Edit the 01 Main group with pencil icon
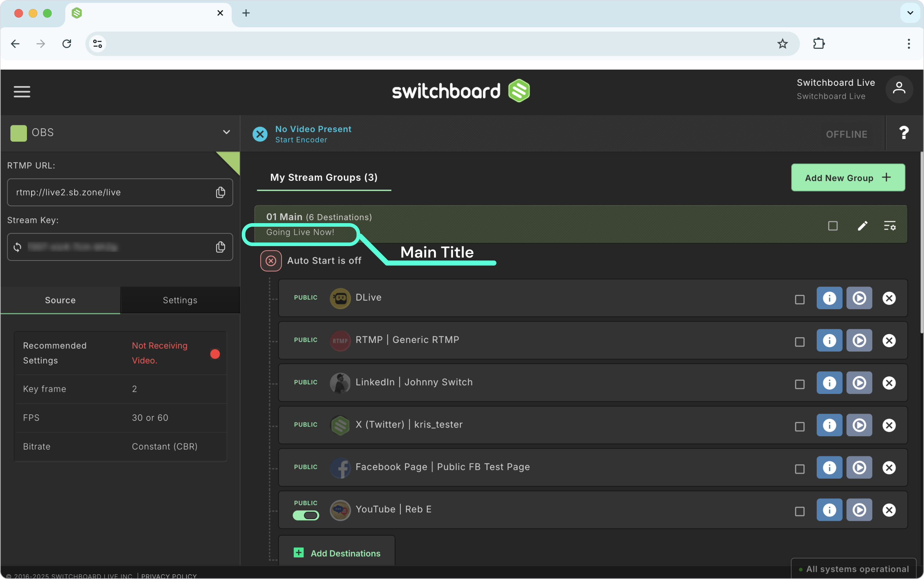The image size is (924, 579). 862,226
